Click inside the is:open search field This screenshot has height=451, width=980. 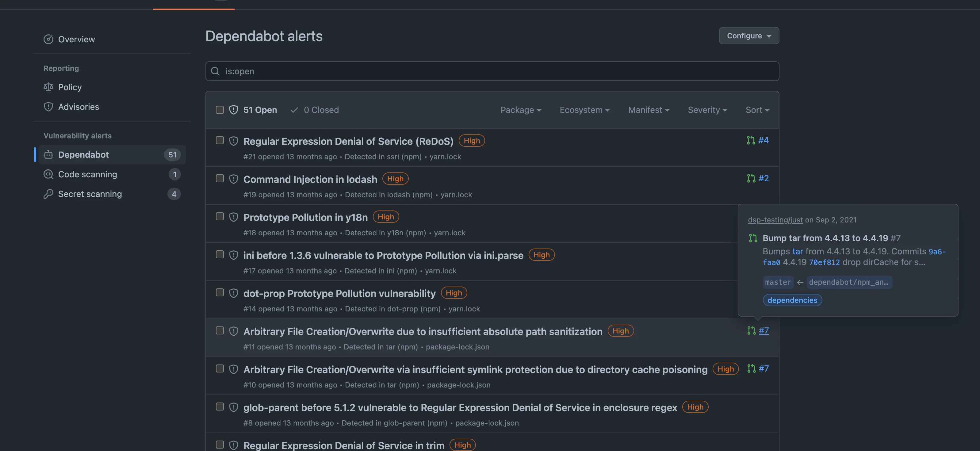coord(457,71)
